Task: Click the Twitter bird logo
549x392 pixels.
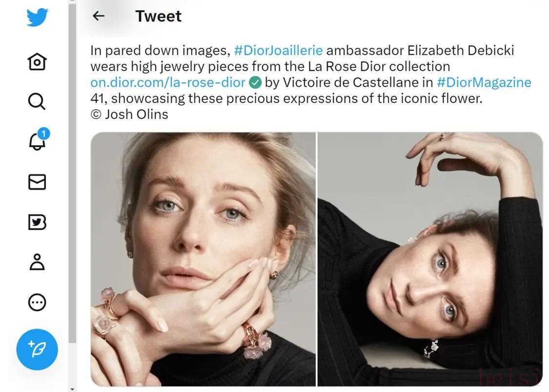Action: coord(37,17)
